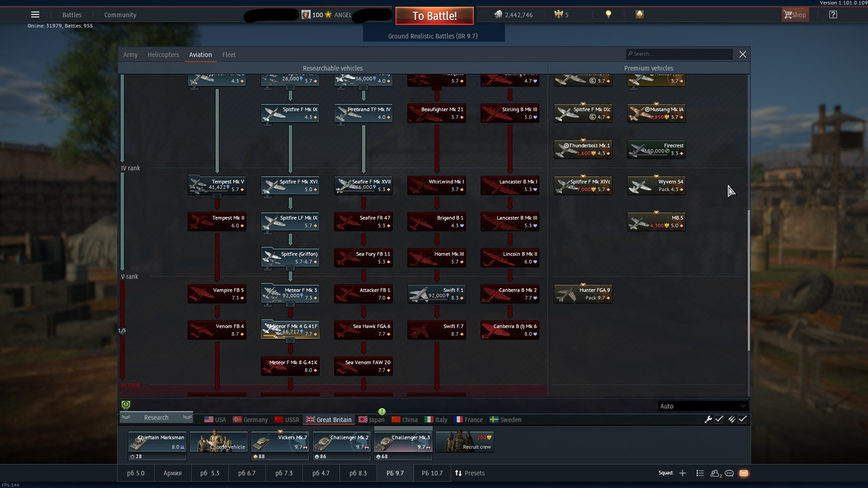
Task: Open the orange mail envelope icon
Action: click(743, 473)
